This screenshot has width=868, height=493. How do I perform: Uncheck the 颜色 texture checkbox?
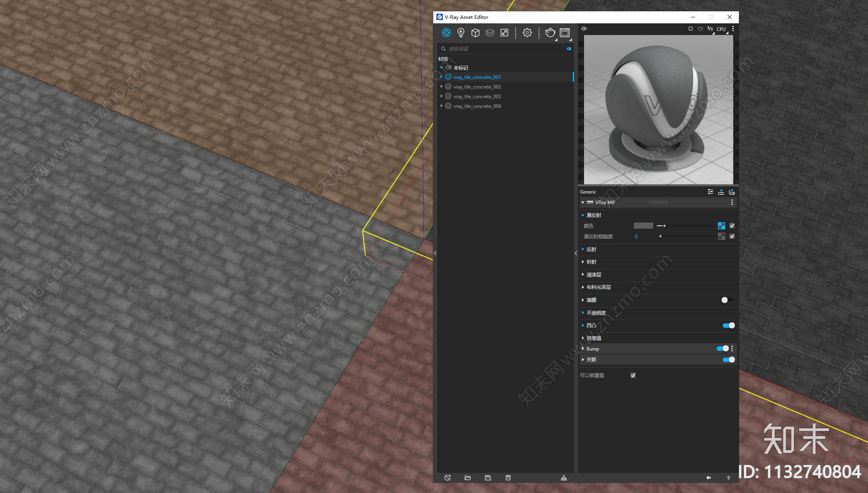point(732,225)
